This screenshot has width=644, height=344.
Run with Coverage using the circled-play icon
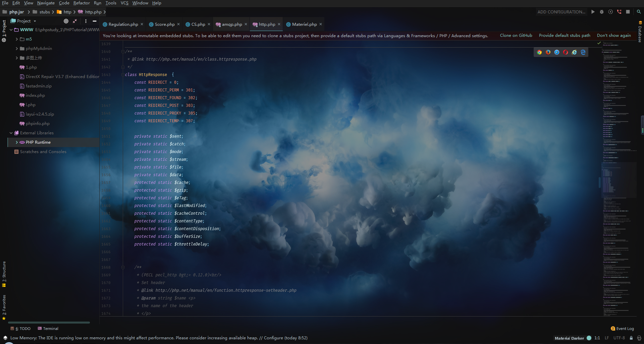(610, 12)
